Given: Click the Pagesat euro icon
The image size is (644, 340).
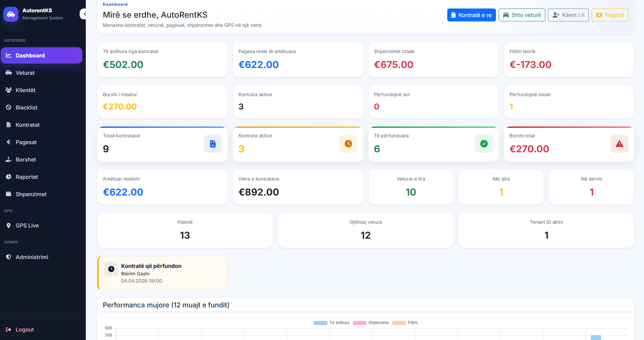Looking at the screenshot, I should (9, 142).
